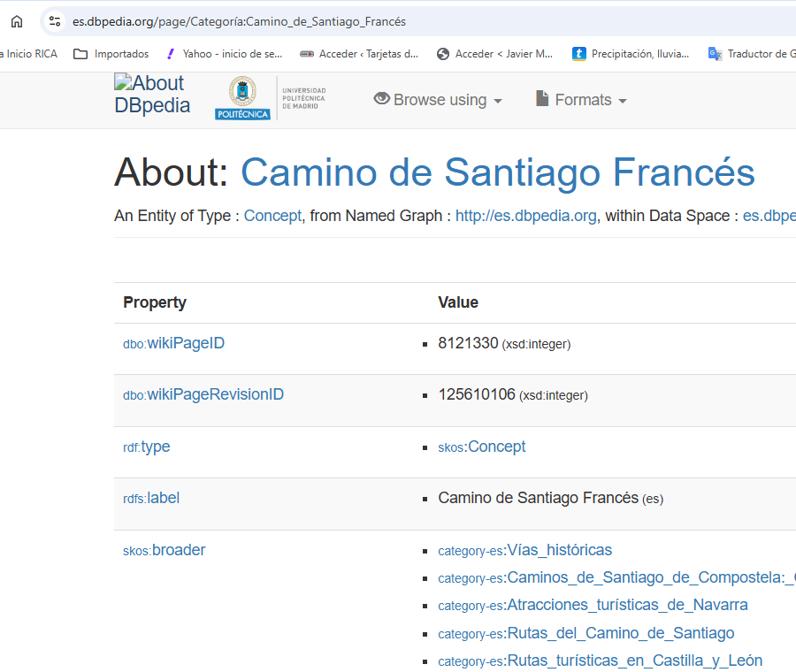Open the Vías_históricas category link
This screenshot has width=796, height=672.
click(524, 550)
